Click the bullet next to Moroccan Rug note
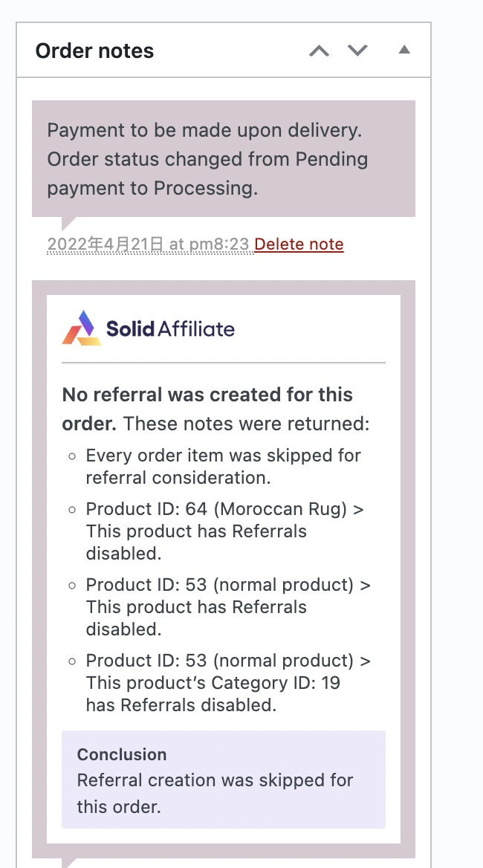The height and width of the screenshot is (868, 483). (72, 509)
